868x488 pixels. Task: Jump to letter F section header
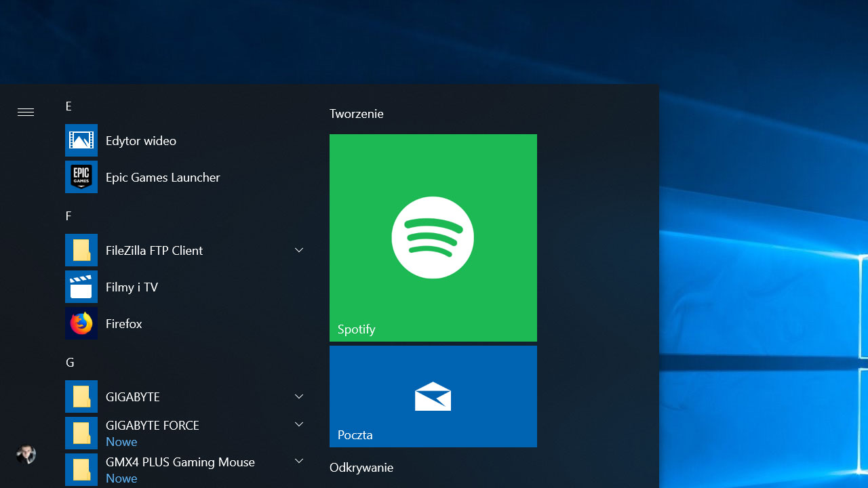coord(68,216)
